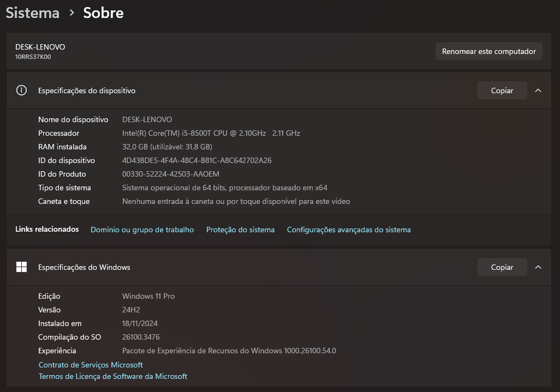Image resolution: width=560 pixels, height=392 pixels.
Task: Copy the device specifications with Copiar
Action: (502, 91)
